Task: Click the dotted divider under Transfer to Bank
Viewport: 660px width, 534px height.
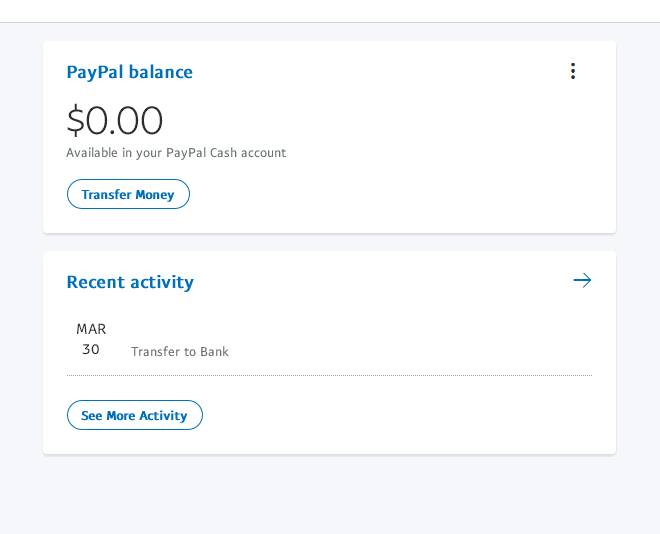Action: pos(329,376)
